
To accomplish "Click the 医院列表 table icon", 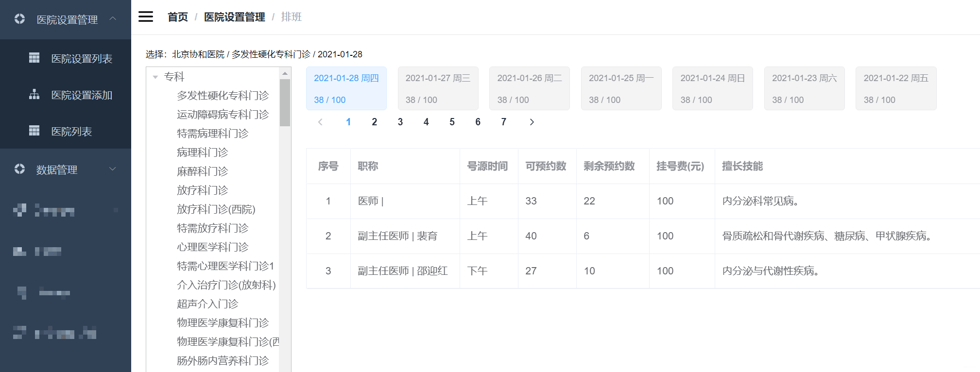I will tap(34, 131).
